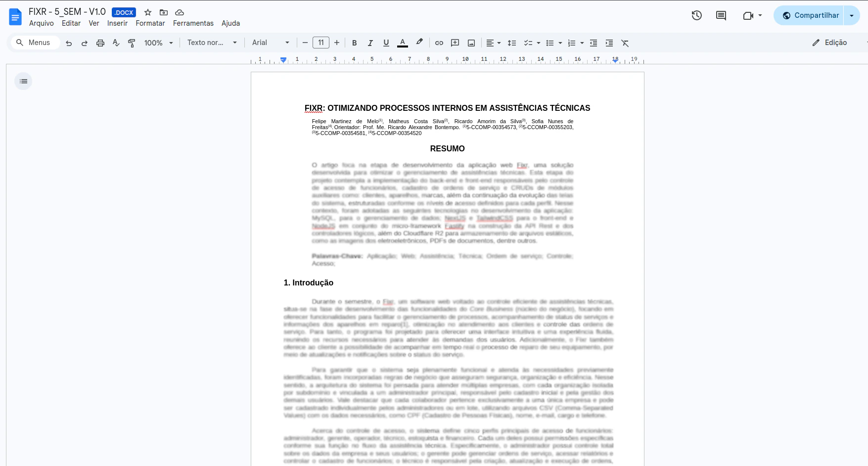Click the font size field showing 11

click(x=321, y=43)
